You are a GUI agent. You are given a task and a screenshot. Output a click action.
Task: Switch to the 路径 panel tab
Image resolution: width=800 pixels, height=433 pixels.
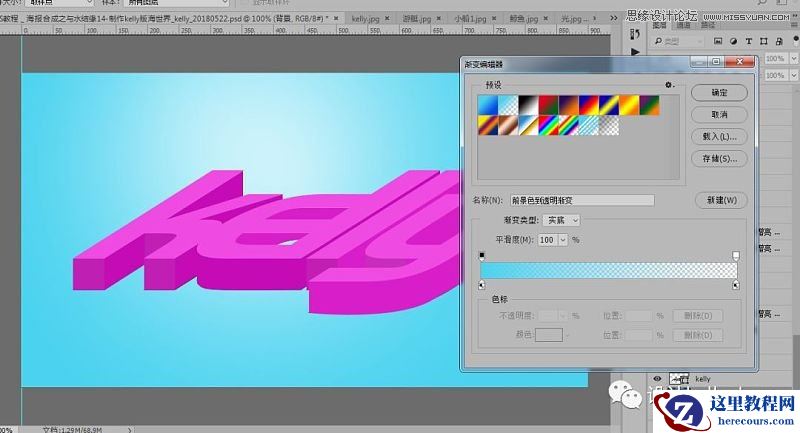708,25
